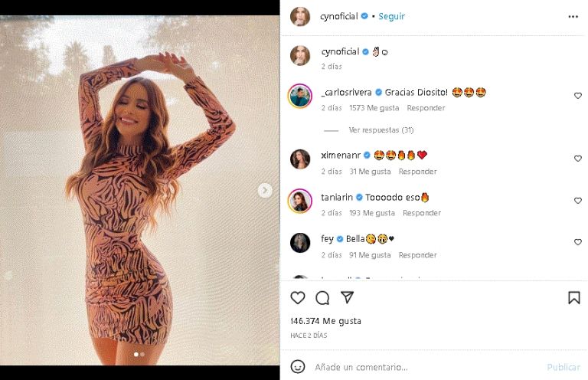Viewport: 588px width, 380px height.
Task: Like fey's comment with the heart
Action: point(578,242)
